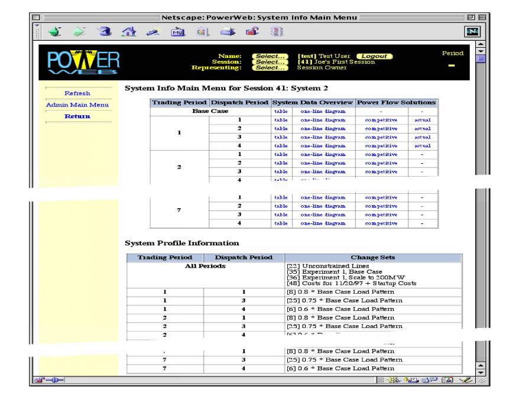Click the Print toolbar icon
The image size is (532, 399).
click(228, 32)
